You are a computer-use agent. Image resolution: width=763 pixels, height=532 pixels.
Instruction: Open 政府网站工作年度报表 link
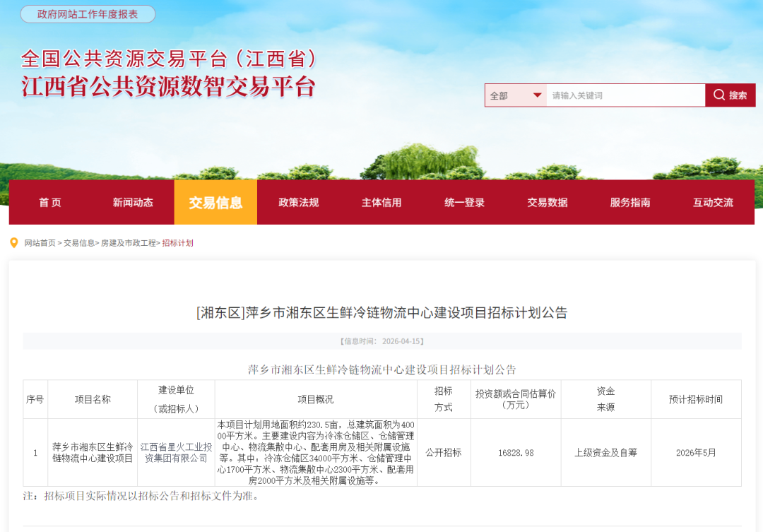click(88, 14)
